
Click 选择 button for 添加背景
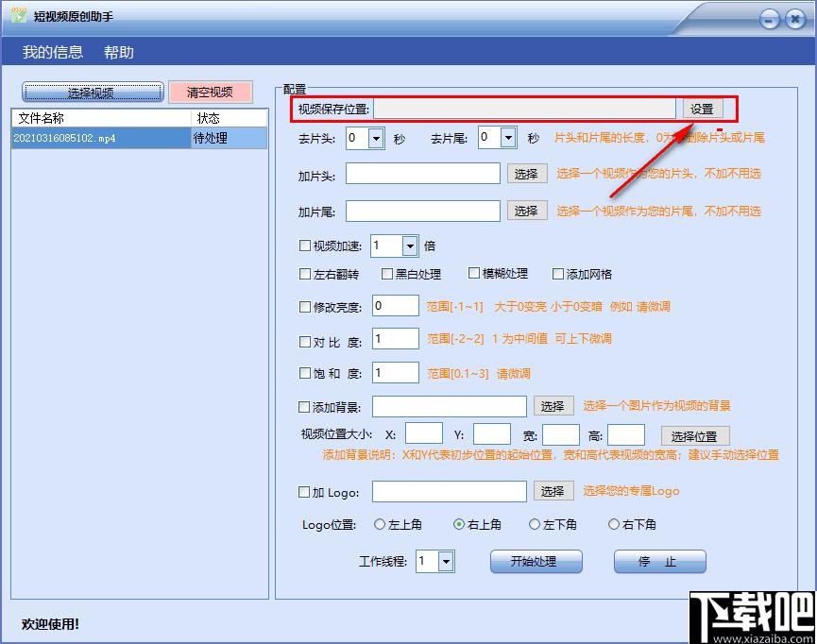point(553,406)
